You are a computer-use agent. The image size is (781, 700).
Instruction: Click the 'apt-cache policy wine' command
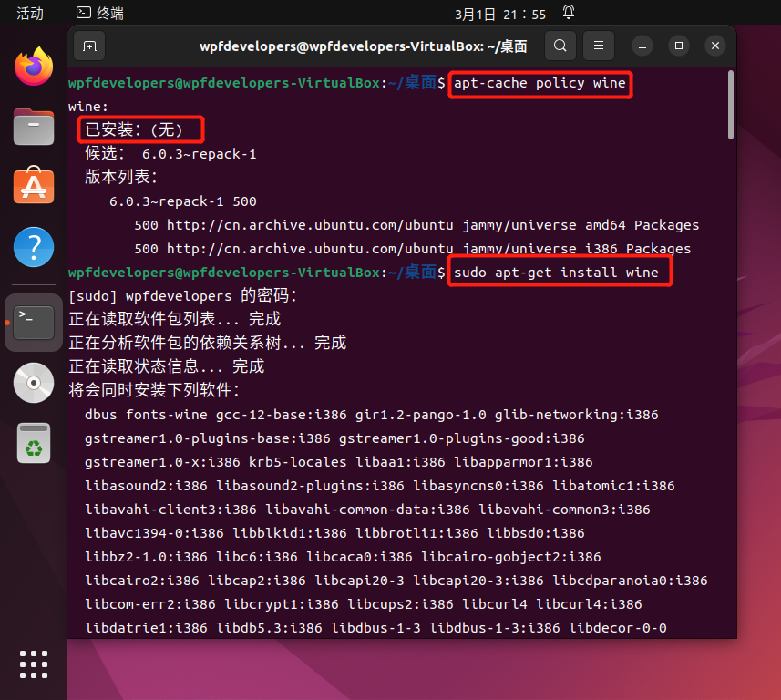[x=540, y=83]
